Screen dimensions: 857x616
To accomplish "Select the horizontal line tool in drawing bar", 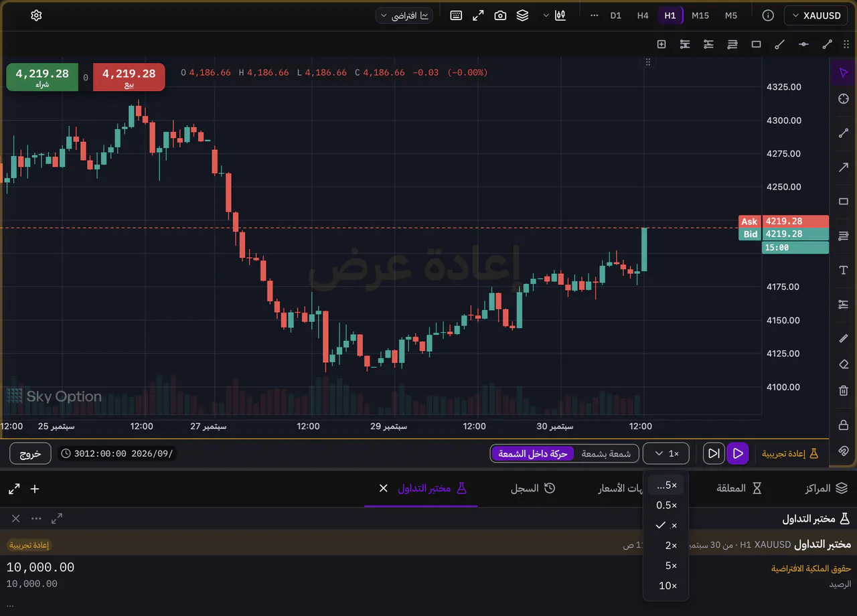I will pyautogui.click(x=803, y=44).
